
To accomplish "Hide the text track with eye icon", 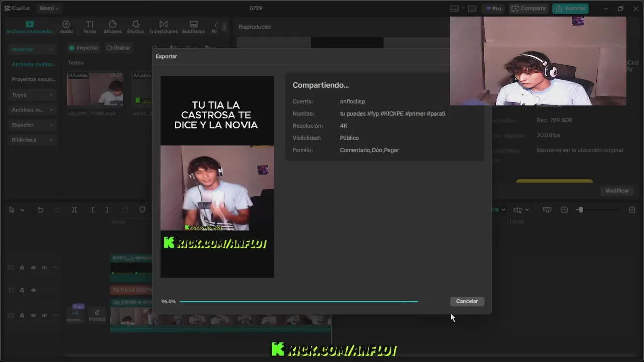I will point(33,290).
